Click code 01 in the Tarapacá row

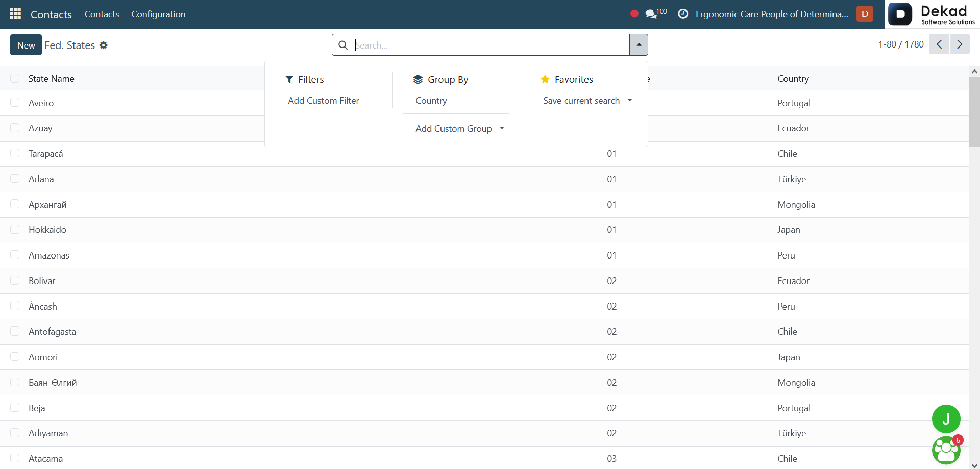pyautogui.click(x=611, y=153)
